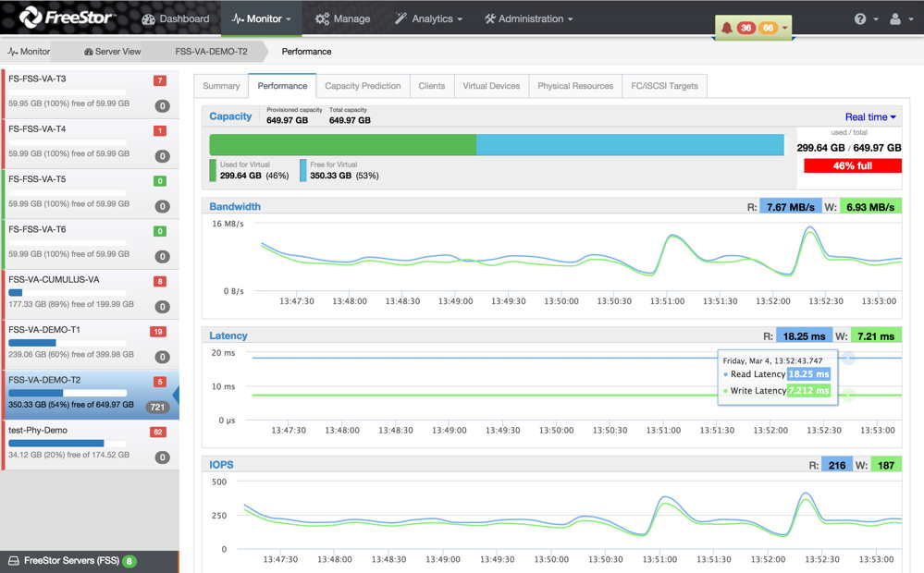924x573 pixels.
Task: Click green badge 0 on FS-FSS-VA-T6
Action: point(160,231)
